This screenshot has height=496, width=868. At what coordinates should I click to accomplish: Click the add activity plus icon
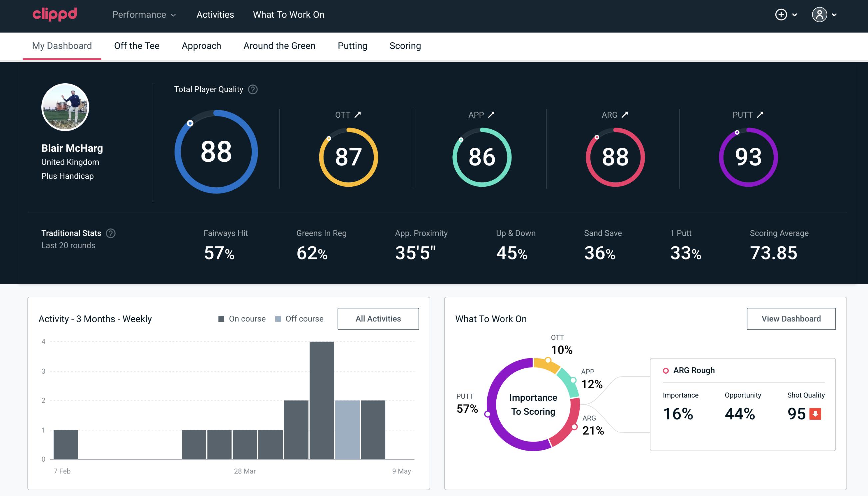click(781, 14)
